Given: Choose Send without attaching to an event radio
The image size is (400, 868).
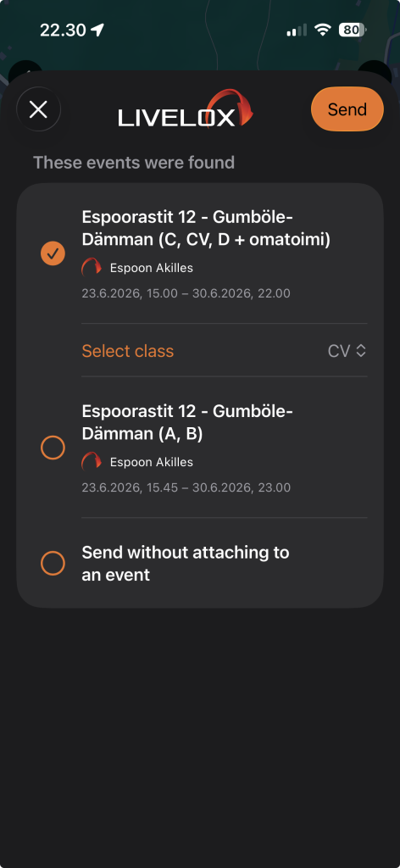Looking at the screenshot, I should click(53, 564).
